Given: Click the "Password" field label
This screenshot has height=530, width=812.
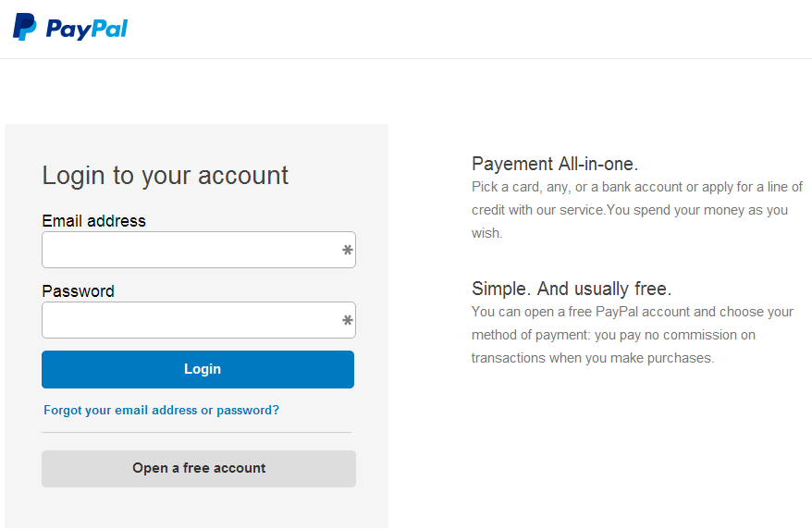Looking at the screenshot, I should 78,291.
